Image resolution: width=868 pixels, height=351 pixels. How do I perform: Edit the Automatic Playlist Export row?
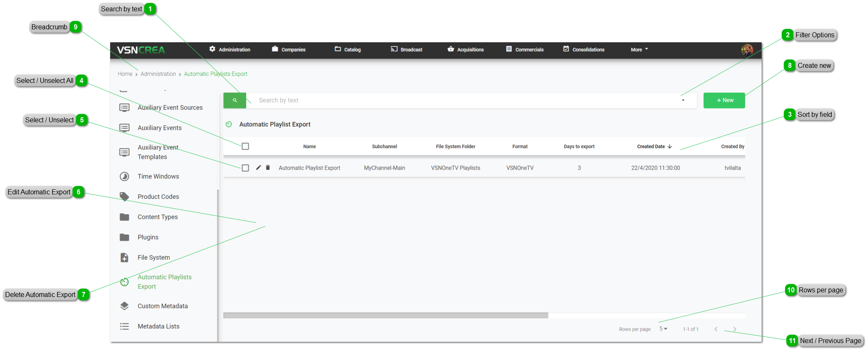[x=258, y=168]
